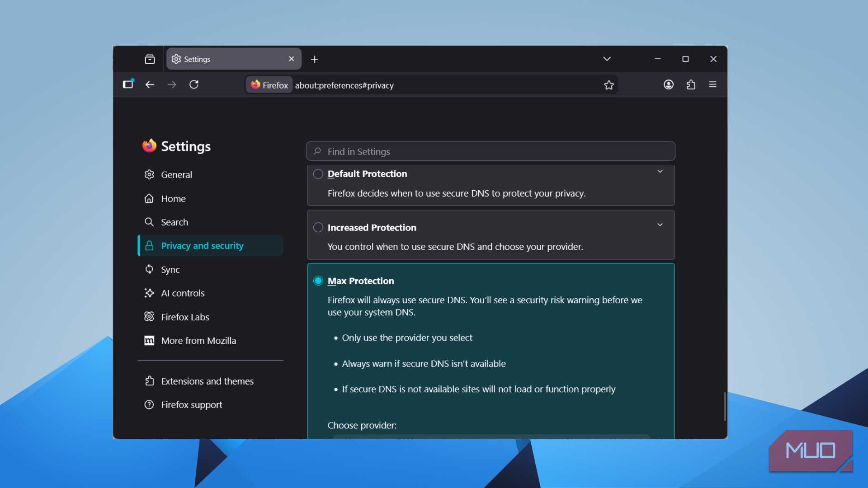
Task: Click the search magnifier in Find in Settings
Action: [317, 151]
